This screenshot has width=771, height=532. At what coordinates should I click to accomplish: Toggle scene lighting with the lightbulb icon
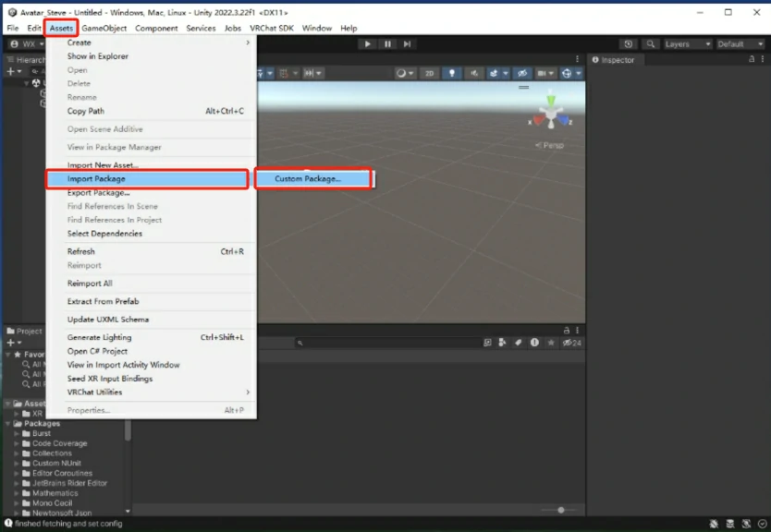pyautogui.click(x=452, y=73)
